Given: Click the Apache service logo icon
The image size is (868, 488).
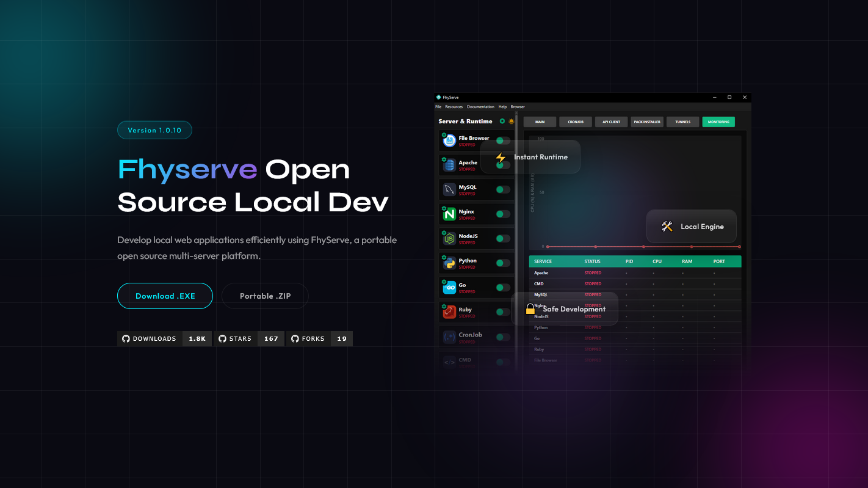Looking at the screenshot, I should (x=449, y=165).
